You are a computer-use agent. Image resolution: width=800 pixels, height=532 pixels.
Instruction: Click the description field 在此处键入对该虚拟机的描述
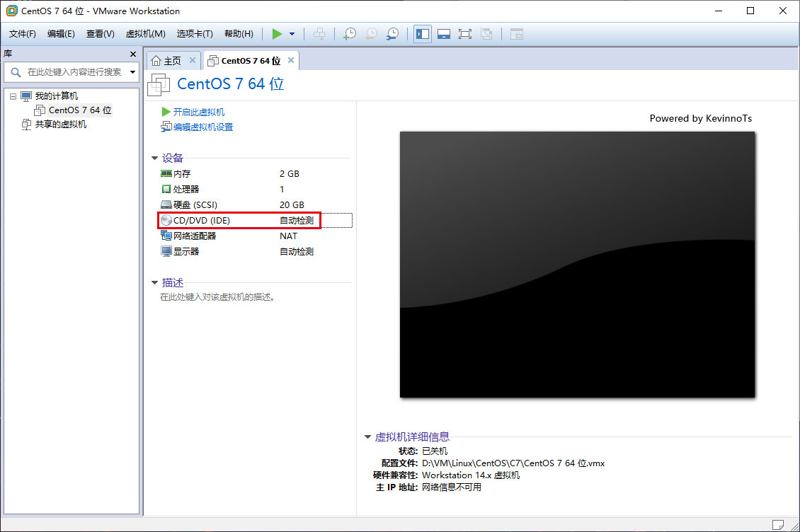(x=218, y=297)
